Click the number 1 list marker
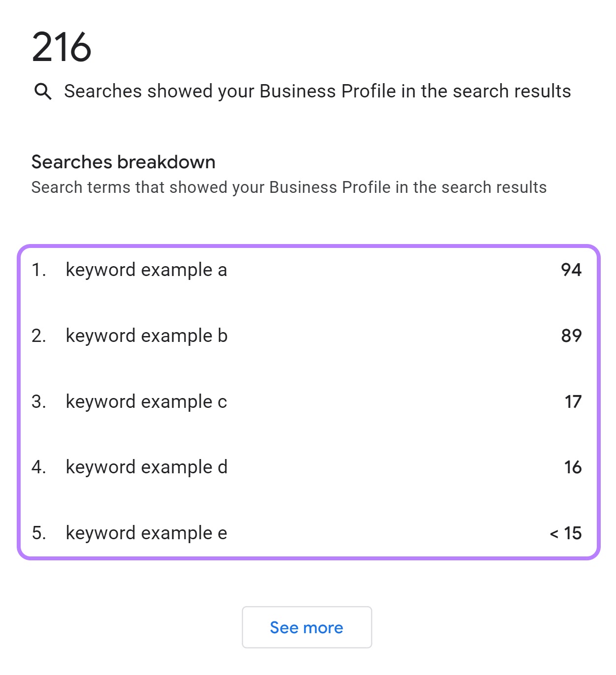 pyautogui.click(x=38, y=270)
